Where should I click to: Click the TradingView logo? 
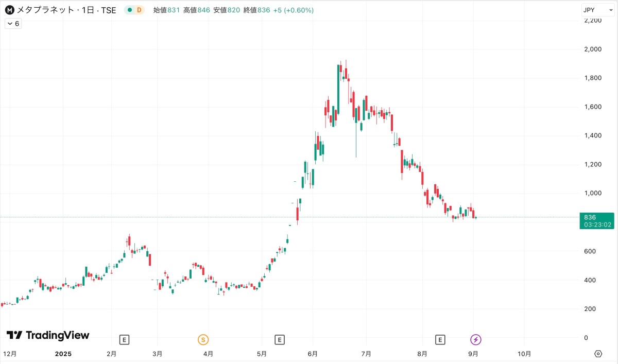tap(48, 335)
